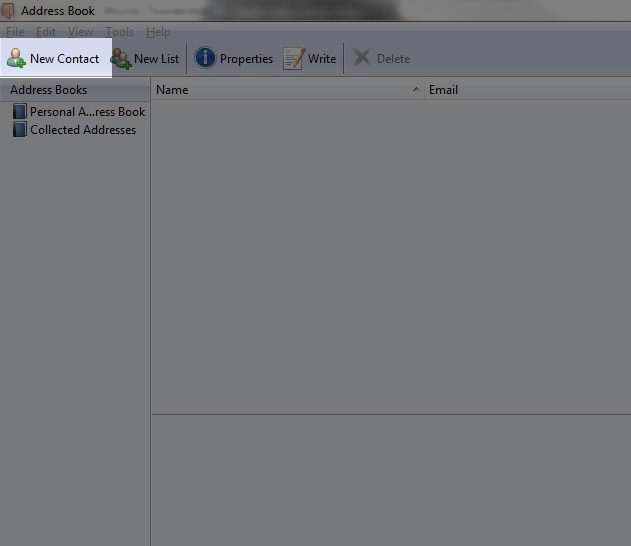Open the Edit menu
The height and width of the screenshot is (546, 631).
pos(46,32)
